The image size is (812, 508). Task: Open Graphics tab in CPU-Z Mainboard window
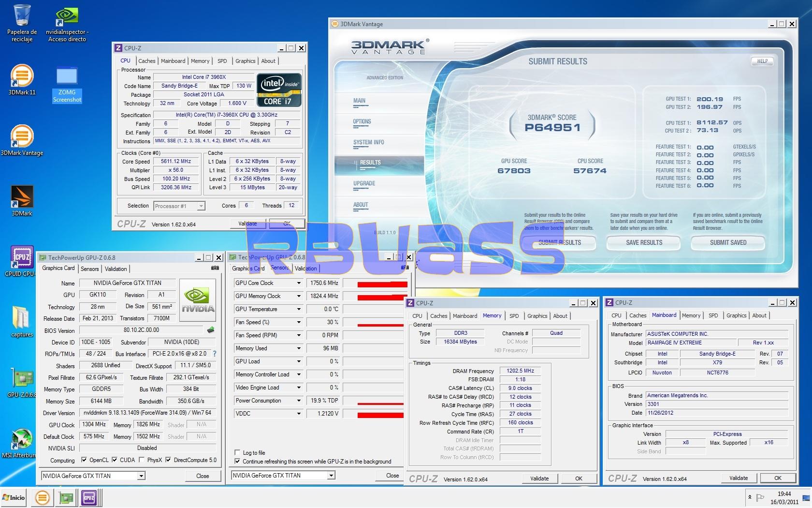(x=736, y=315)
